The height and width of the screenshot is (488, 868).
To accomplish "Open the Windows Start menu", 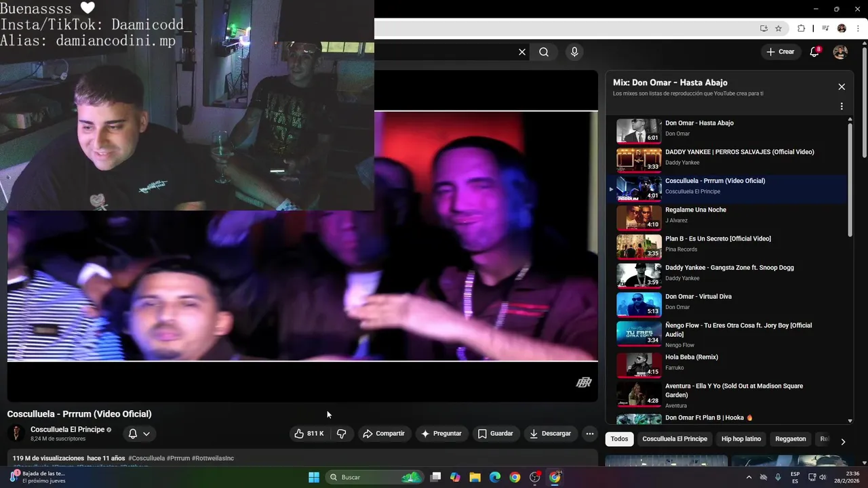I will pos(314,477).
